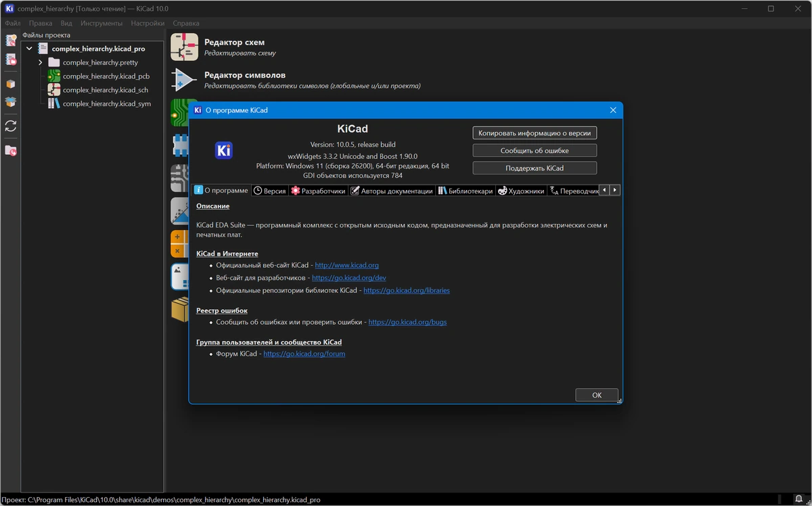Switch to the Библиотекари tab
This screenshot has height=506, width=812.
tap(466, 191)
